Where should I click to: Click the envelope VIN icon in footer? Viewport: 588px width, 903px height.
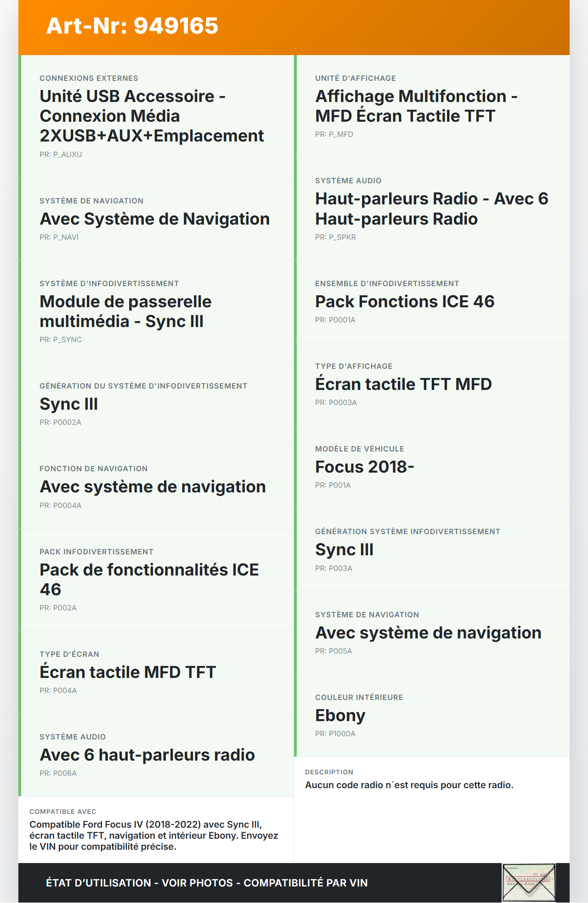(529, 882)
